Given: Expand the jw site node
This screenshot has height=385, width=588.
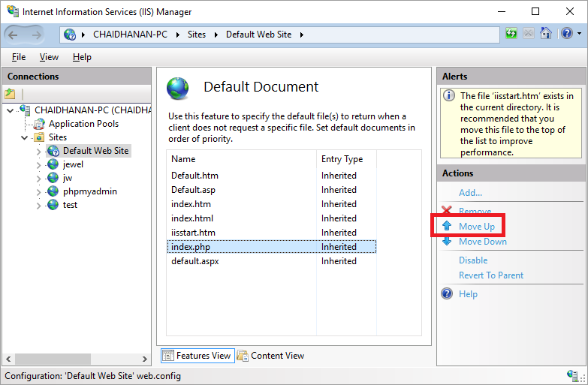Looking at the screenshot, I should (x=38, y=179).
